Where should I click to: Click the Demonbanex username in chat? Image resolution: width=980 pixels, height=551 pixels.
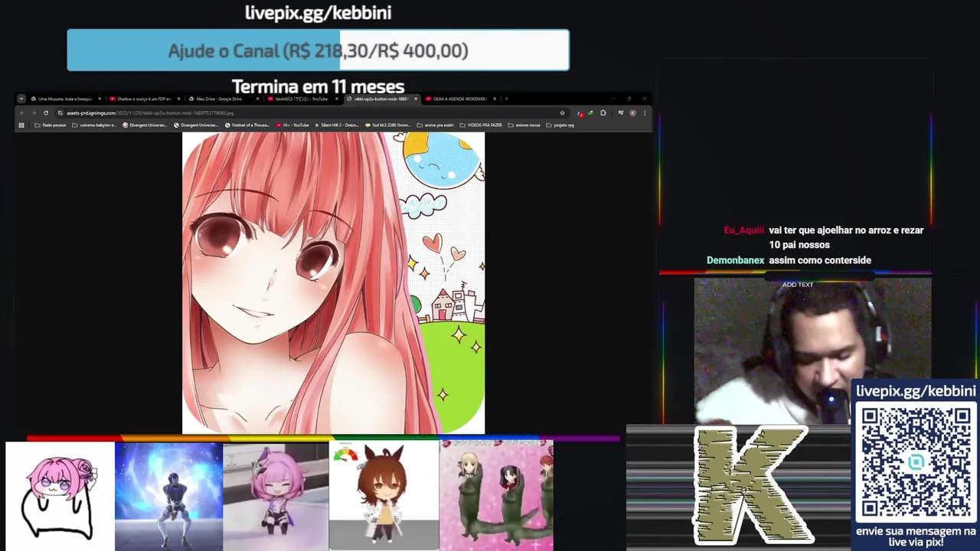735,260
